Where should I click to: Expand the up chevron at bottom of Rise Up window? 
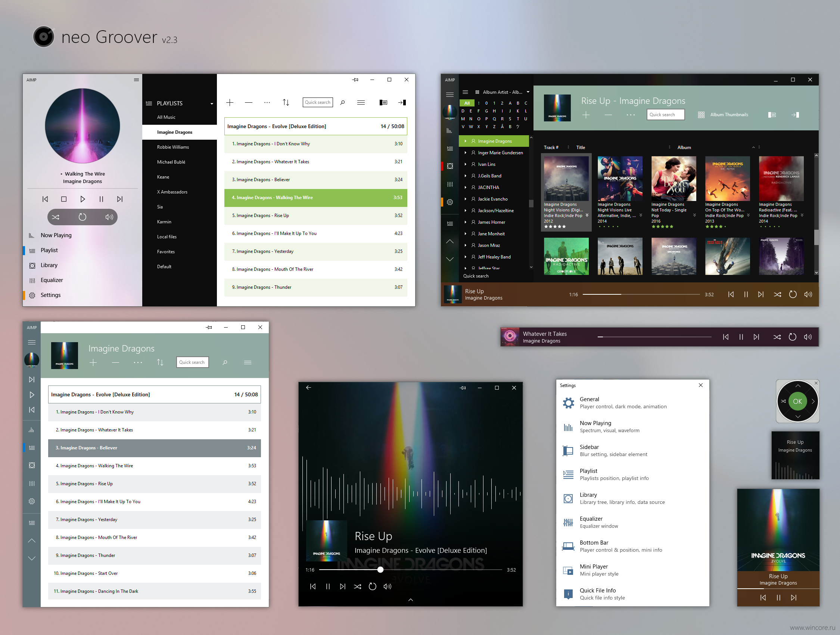(411, 600)
